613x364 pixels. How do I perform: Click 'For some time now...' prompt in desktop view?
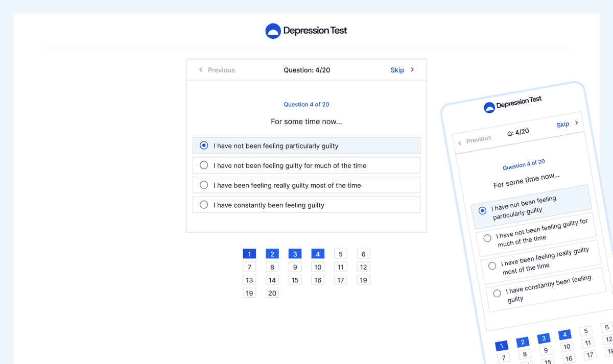[x=306, y=122]
